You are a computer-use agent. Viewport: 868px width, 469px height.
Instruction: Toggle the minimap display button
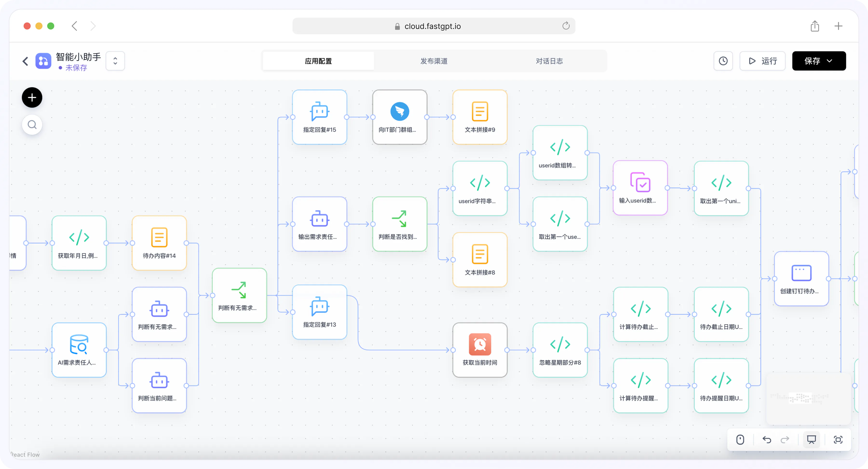click(x=811, y=440)
